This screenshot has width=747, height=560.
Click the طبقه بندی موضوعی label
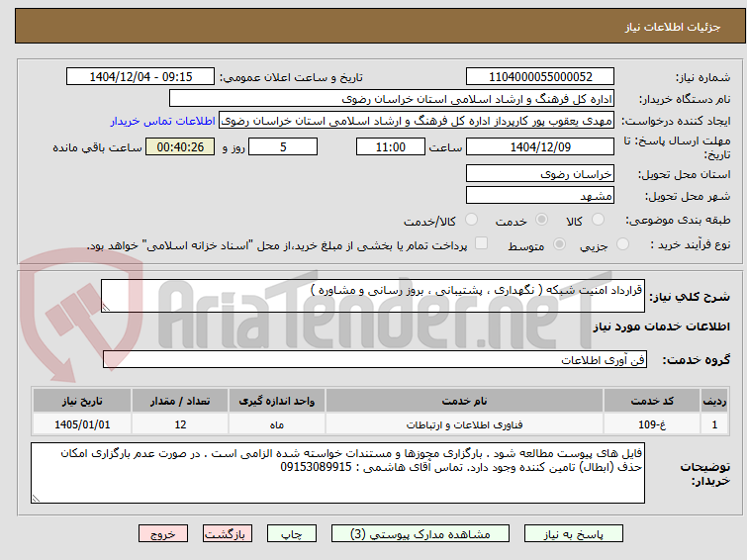coord(678,220)
